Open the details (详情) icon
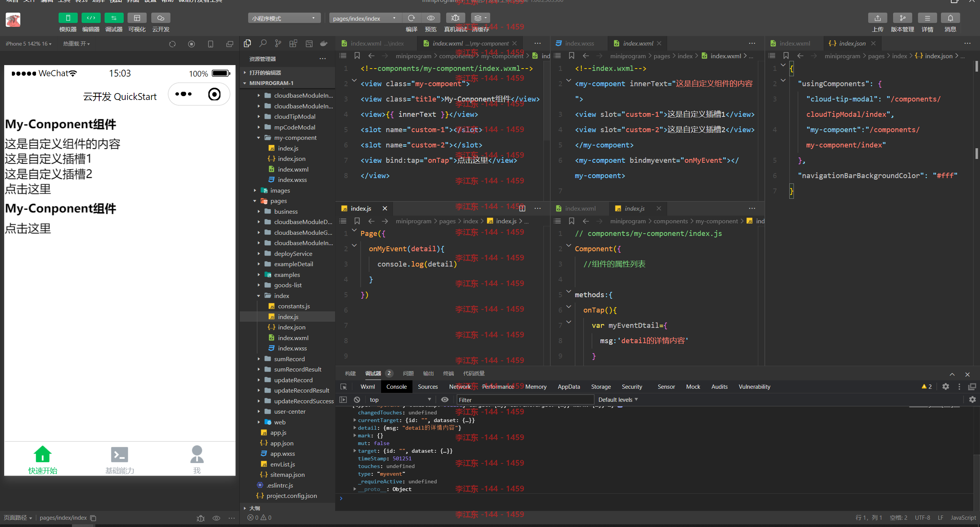Image resolution: width=980 pixels, height=527 pixels. (x=927, y=18)
